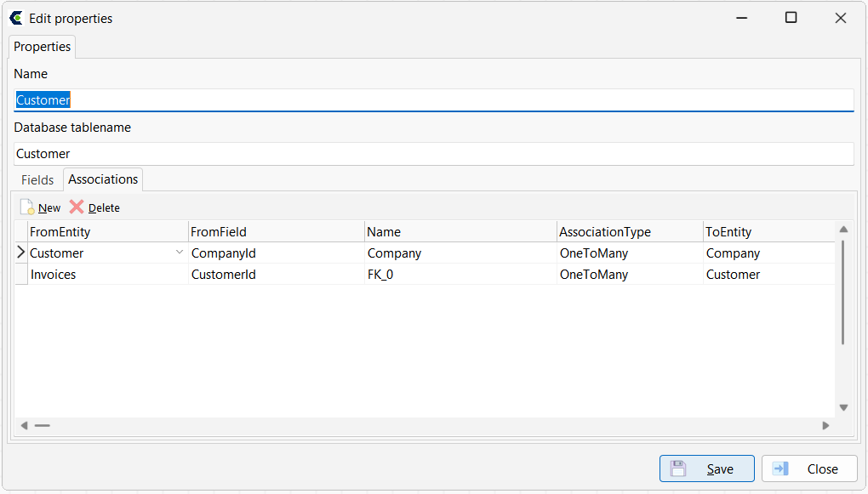
Task: Click the Name column header in grid
Action: (460, 232)
